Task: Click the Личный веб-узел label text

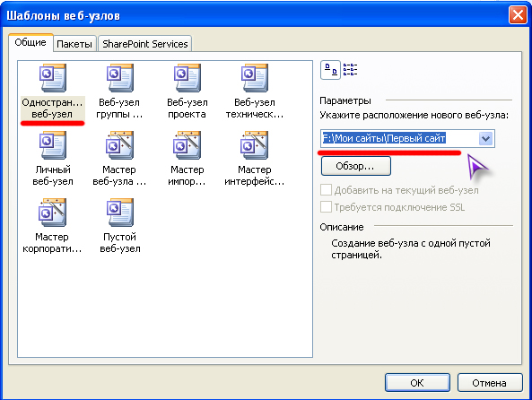Action: click(53, 176)
